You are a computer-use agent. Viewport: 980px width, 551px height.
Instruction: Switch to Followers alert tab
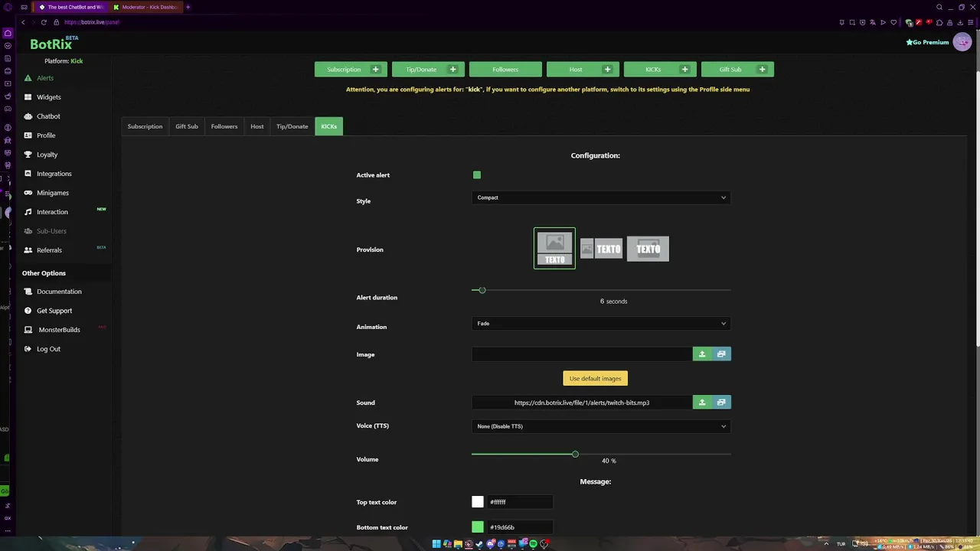[224, 126]
